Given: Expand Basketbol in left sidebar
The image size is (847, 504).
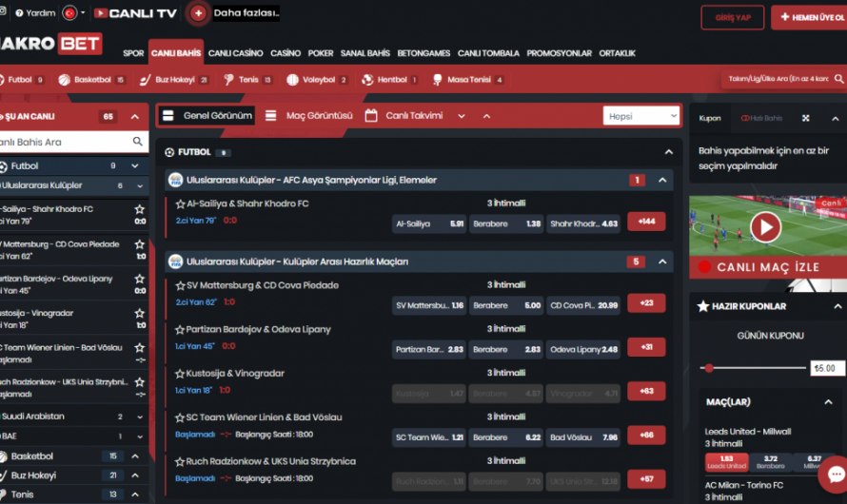Looking at the screenshot, I should [x=135, y=456].
